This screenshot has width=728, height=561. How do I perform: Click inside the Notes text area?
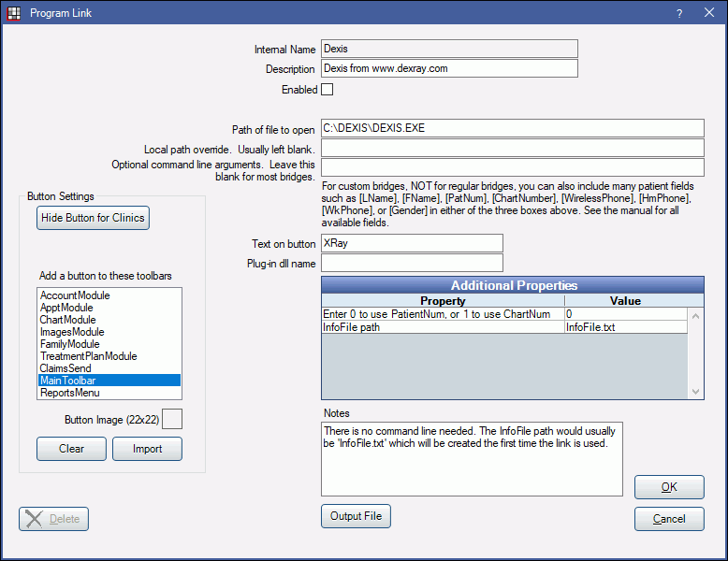pyautogui.click(x=472, y=459)
